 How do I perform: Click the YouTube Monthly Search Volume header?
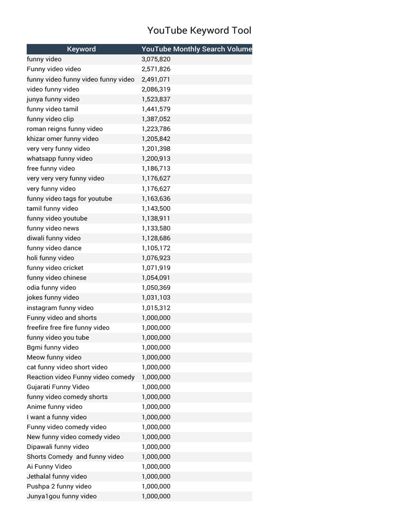tap(196, 49)
